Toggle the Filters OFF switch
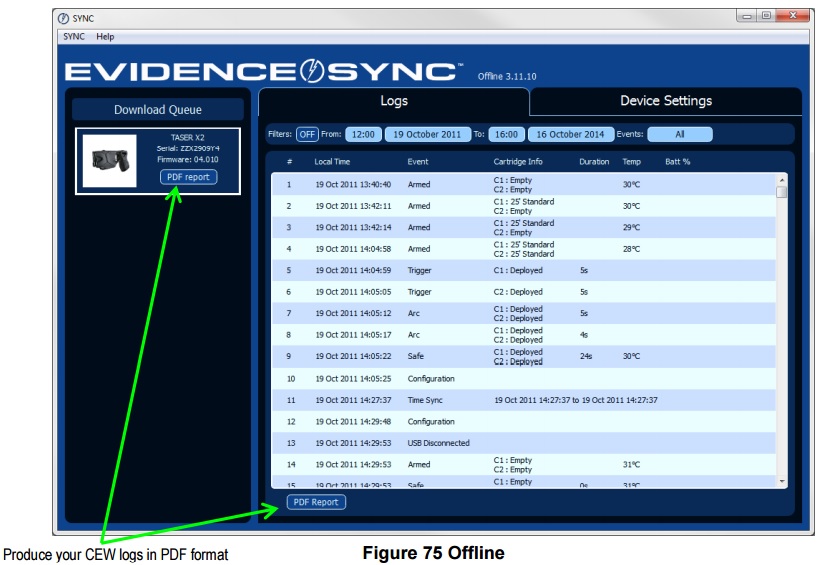This screenshot has height=565, width=818. point(306,134)
